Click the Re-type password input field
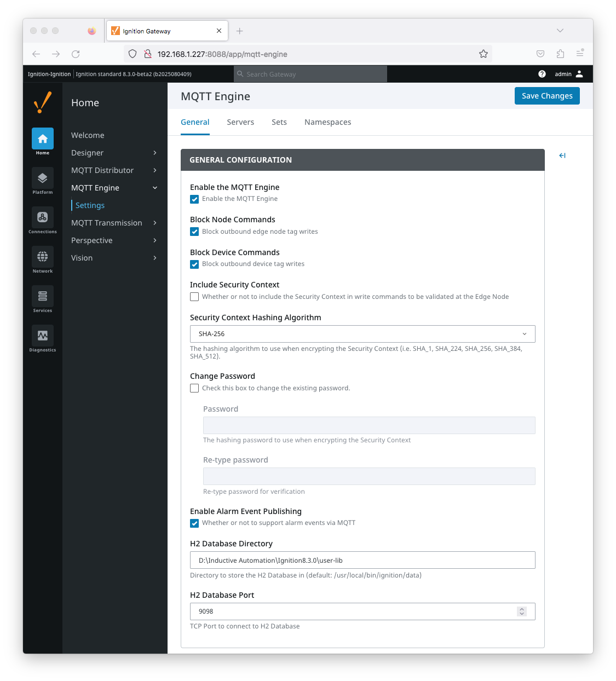 369,476
